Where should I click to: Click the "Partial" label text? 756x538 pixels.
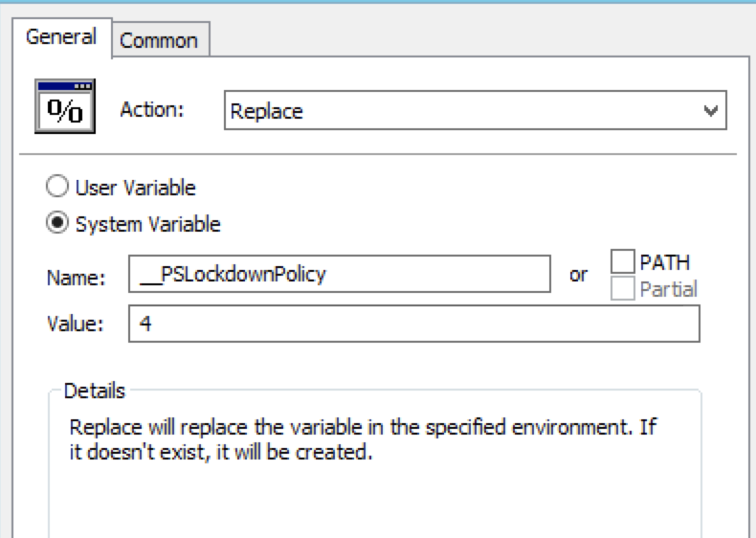668,289
